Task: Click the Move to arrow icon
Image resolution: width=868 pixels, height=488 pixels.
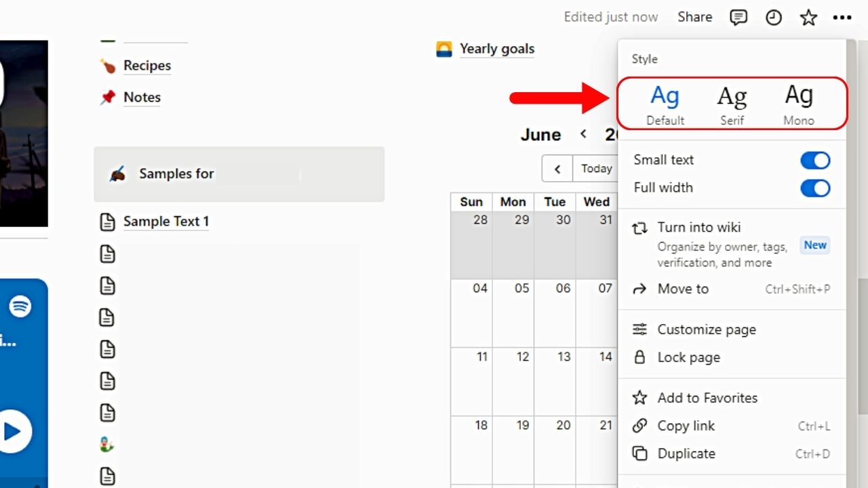Action: click(639, 289)
